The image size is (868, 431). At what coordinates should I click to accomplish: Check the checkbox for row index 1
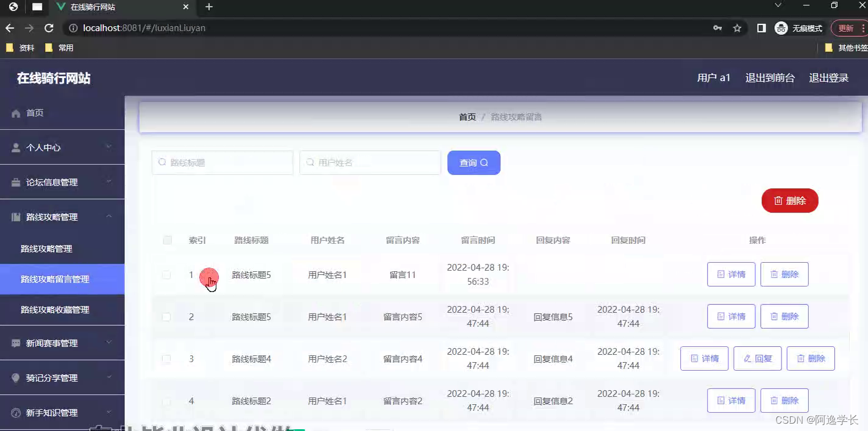coord(166,275)
